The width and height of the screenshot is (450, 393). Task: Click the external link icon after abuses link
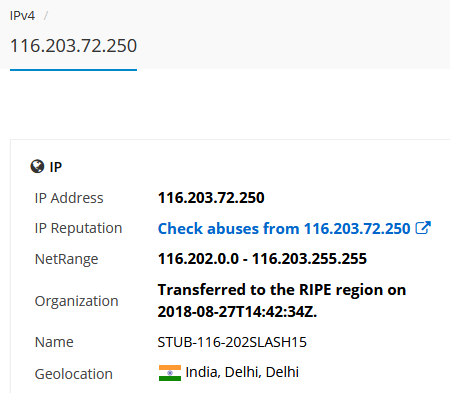[x=423, y=228]
